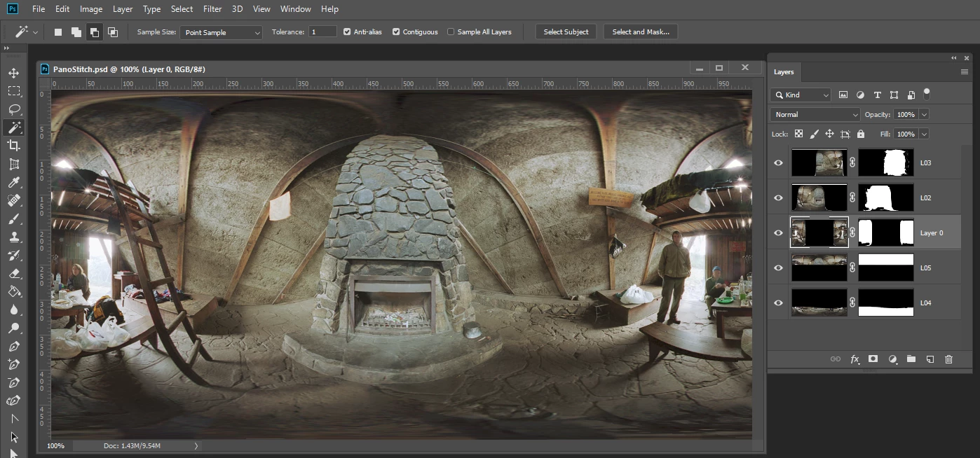Expand the Opacity slider dropdown
Image resolution: width=980 pixels, height=458 pixels.
click(x=924, y=114)
